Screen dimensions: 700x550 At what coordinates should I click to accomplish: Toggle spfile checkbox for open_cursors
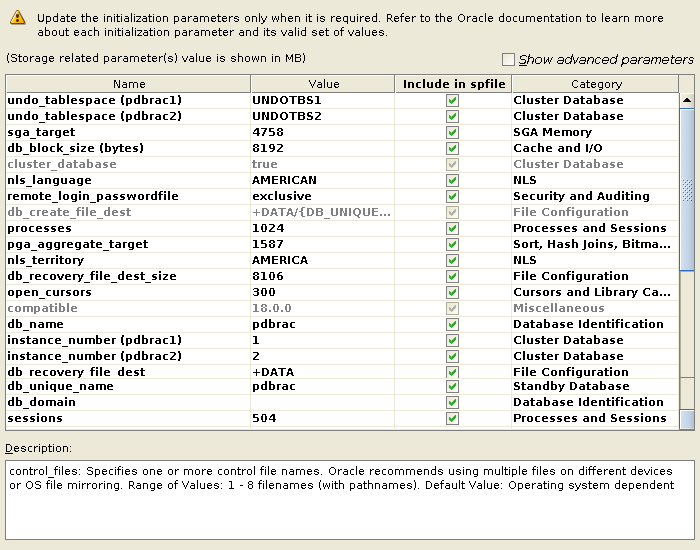coord(452,292)
